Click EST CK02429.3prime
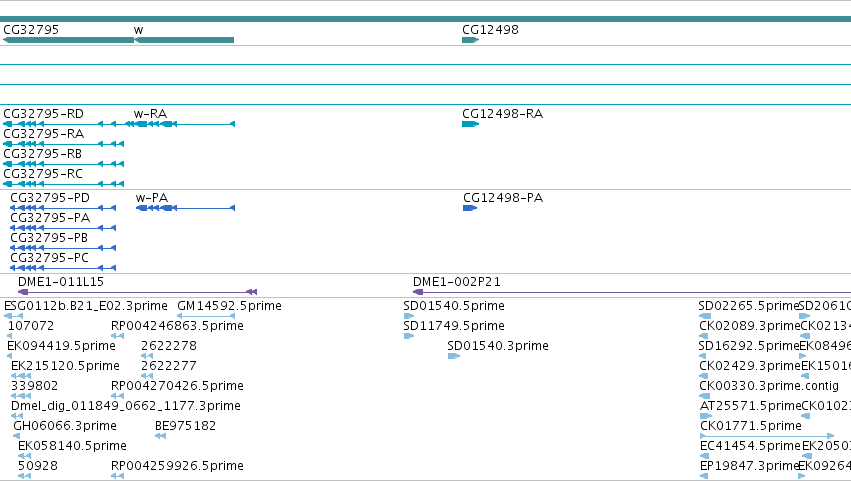Screen dimensions: 851x481 click(704, 376)
